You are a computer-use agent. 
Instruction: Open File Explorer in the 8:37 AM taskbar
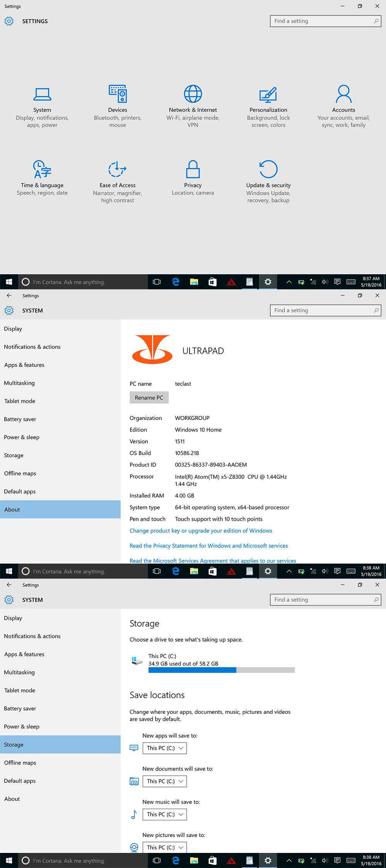[194, 282]
